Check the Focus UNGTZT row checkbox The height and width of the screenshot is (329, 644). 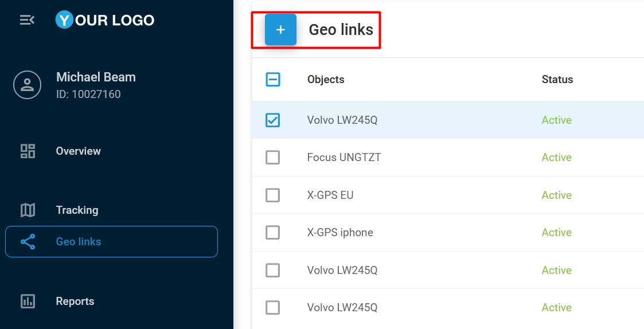pyautogui.click(x=273, y=158)
